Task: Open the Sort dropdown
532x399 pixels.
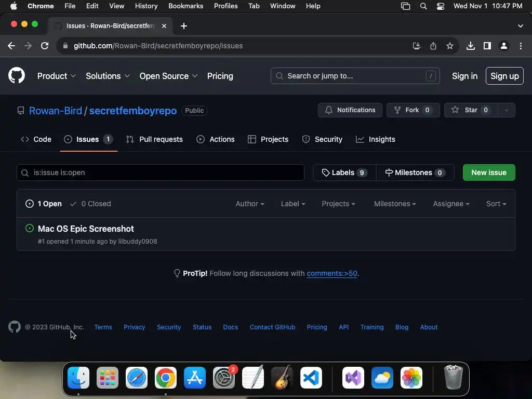Action: (496, 204)
